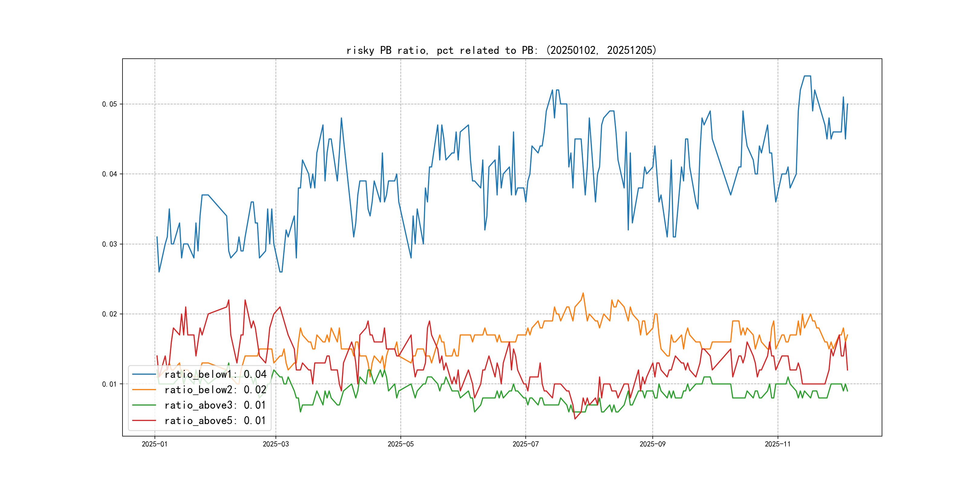
Task: Click the 2025-01 x-axis tick label
Action: (155, 444)
